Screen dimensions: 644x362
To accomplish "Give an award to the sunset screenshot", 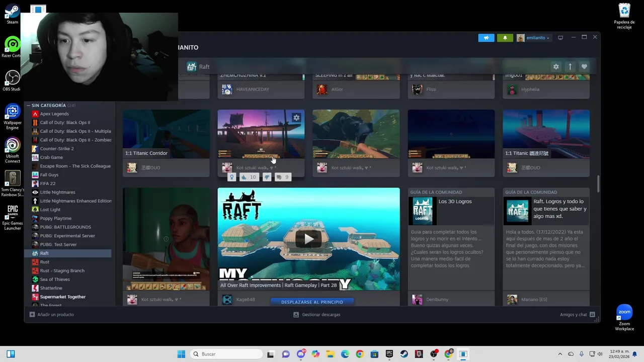I will [x=232, y=177].
